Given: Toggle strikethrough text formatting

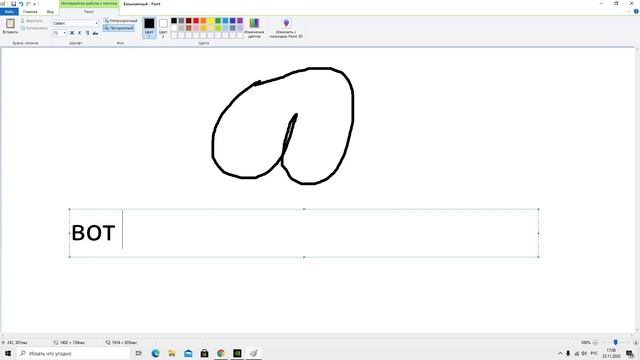Looking at the screenshot, I should 95,33.
